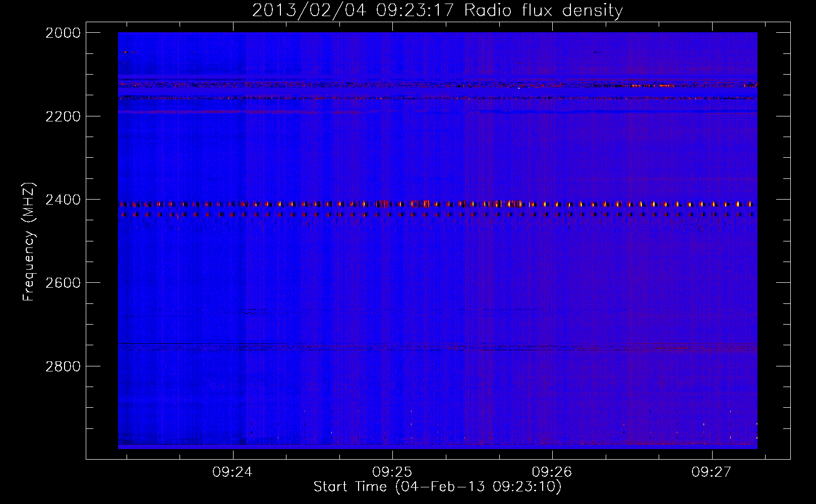Click the 09:25 time tick label
Image resolution: width=816 pixels, height=504 pixels.
(x=392, y=472)
